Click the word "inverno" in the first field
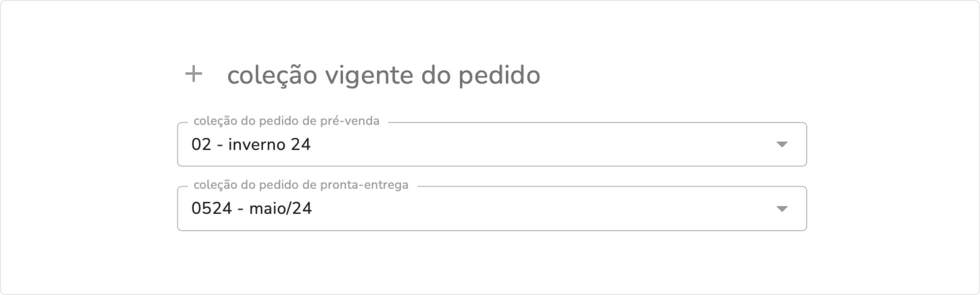The image size is (980, 295). pos(256,145)
